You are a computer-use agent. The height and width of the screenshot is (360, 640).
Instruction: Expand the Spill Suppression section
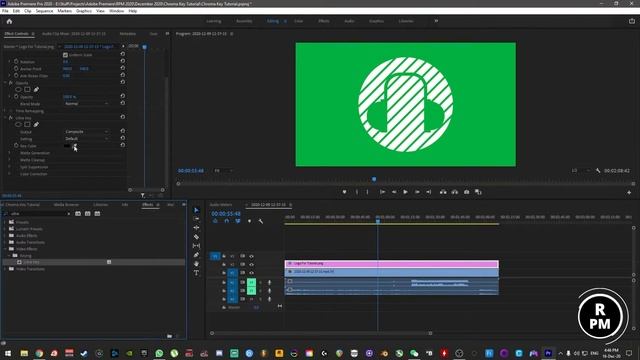9,167
